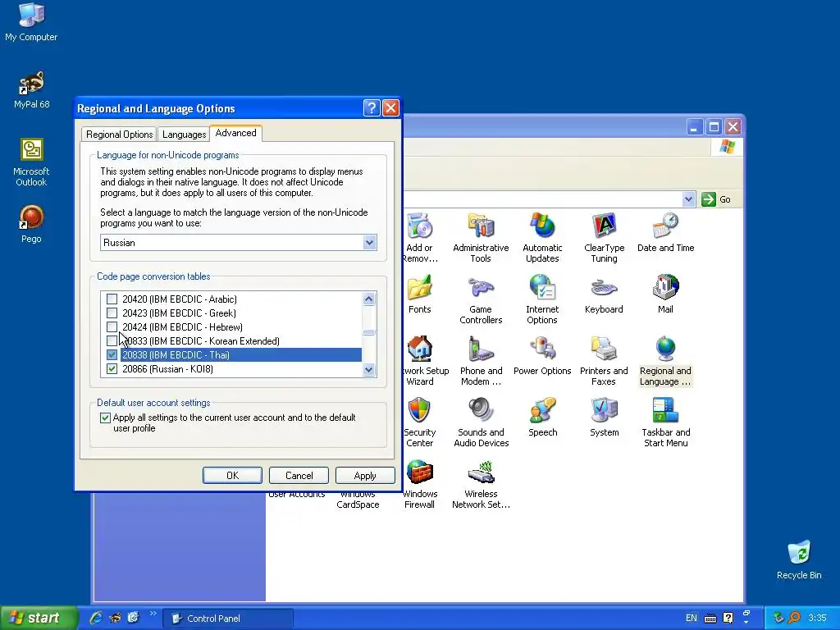The image size is (840, 630).
Task: Click the Apply button
Action: click(365, 476)
